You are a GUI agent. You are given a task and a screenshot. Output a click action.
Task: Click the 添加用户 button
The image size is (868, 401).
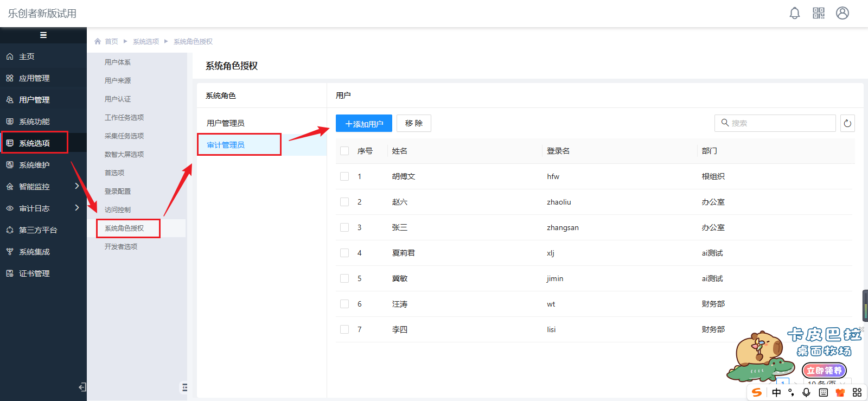(363, 123)
